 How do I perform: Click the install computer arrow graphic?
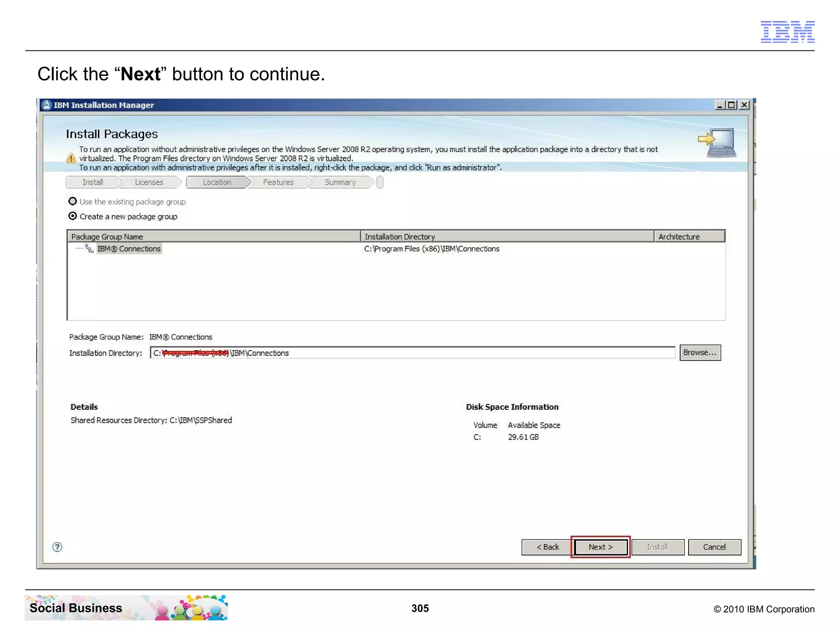click(717, 143)
